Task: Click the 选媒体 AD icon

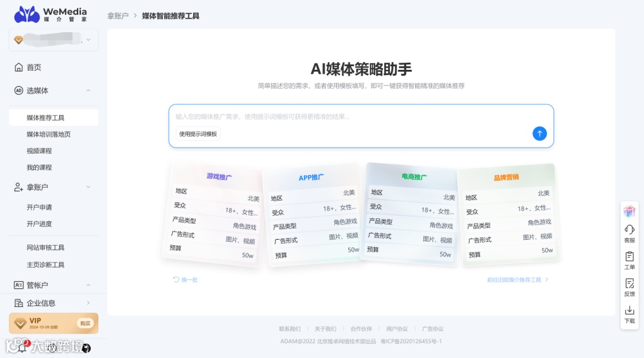Action: [18, 91]
